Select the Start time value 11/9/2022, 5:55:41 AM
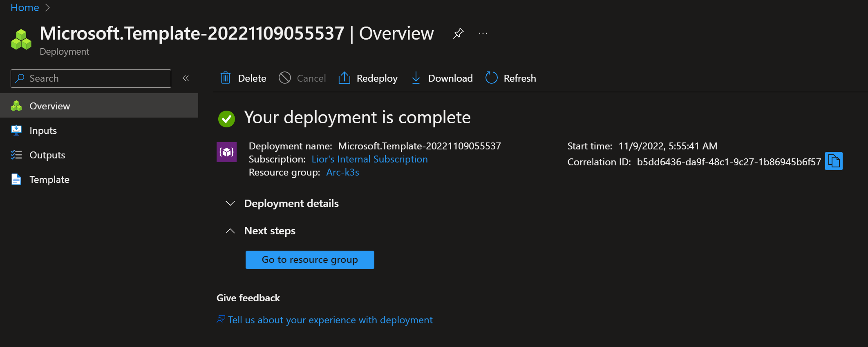 668,146
